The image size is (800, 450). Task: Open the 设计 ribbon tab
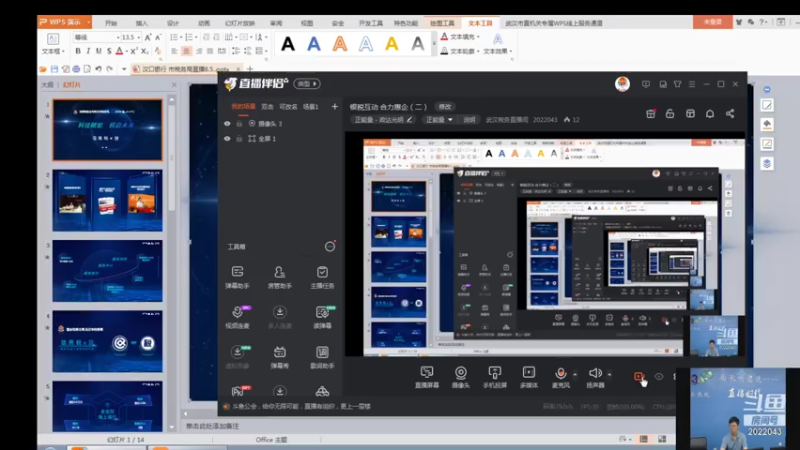(x=173, y=23)
